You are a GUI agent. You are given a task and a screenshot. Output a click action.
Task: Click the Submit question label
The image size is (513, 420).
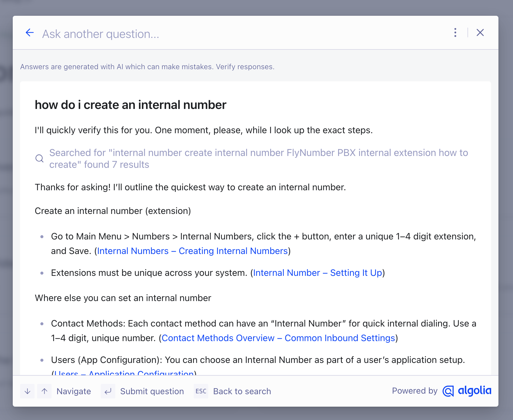click(152, 391)
